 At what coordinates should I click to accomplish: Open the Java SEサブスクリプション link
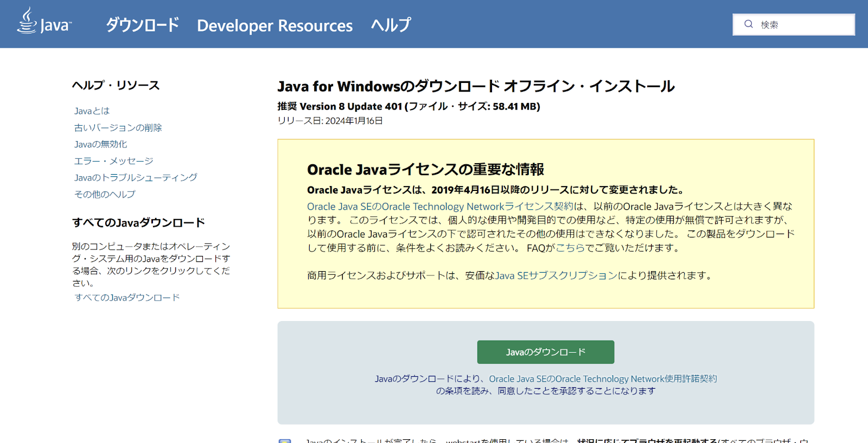[x=557, y=275]
